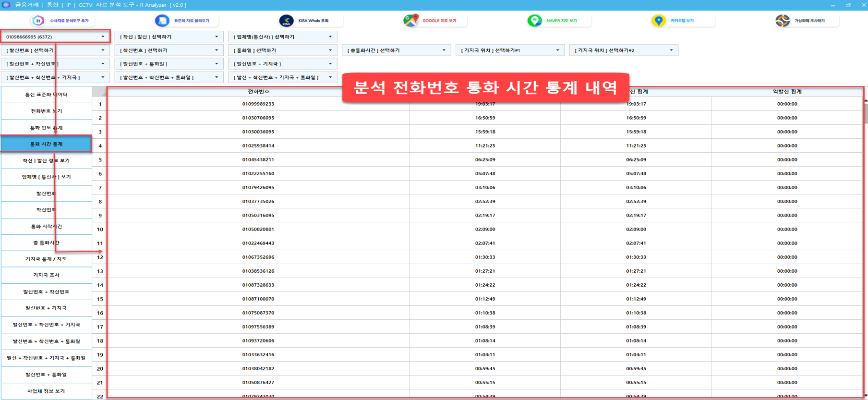The image size is (868, 400).
Task: Click the table's vertical scrollbar down arrow
Action: coord(865,396)
